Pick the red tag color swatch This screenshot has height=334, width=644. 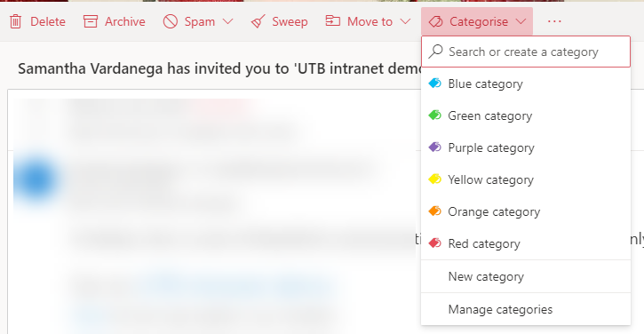pyautogui.click(x=435, y=243)
